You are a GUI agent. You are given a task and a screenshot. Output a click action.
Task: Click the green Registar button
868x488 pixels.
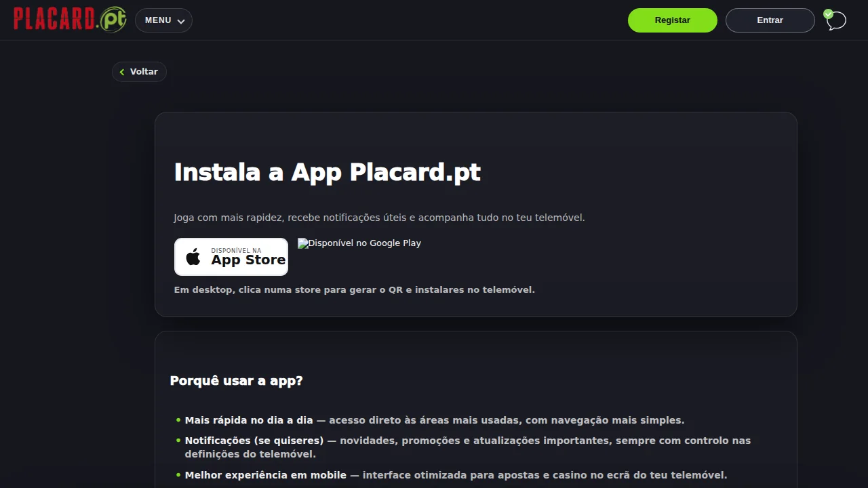(672, 20)
